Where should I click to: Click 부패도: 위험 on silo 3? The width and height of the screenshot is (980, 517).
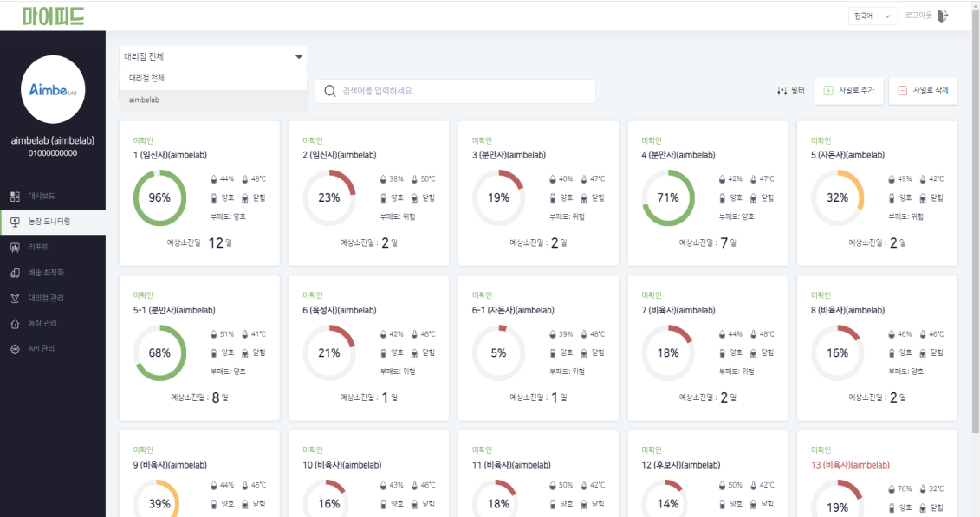568,216
